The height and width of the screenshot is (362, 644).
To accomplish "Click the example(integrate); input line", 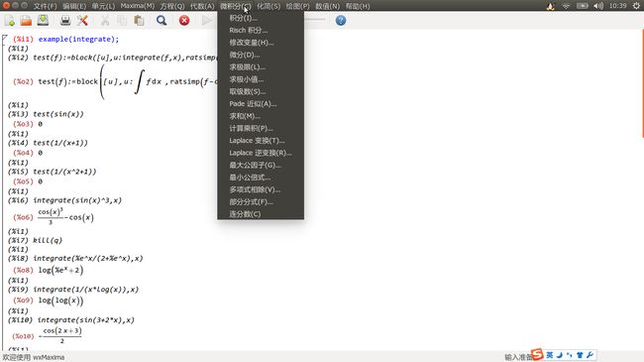I will pos(78,39).
